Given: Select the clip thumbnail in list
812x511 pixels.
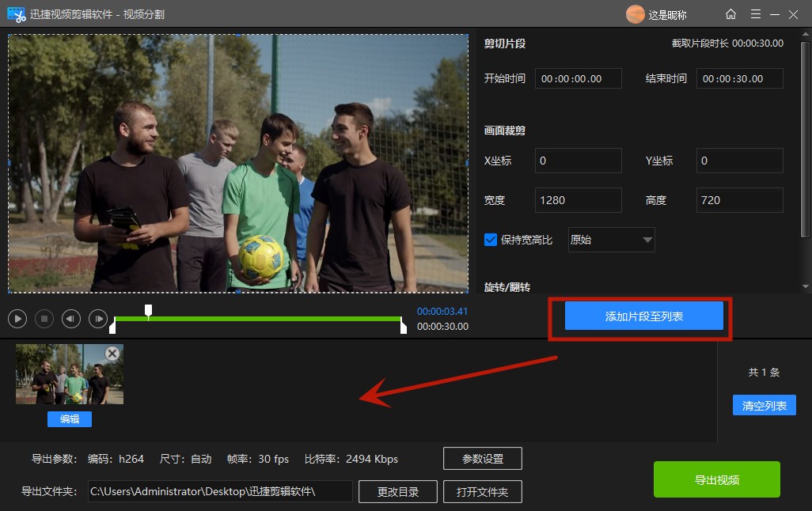Looking at the screenshot, I should pos(69,375).
